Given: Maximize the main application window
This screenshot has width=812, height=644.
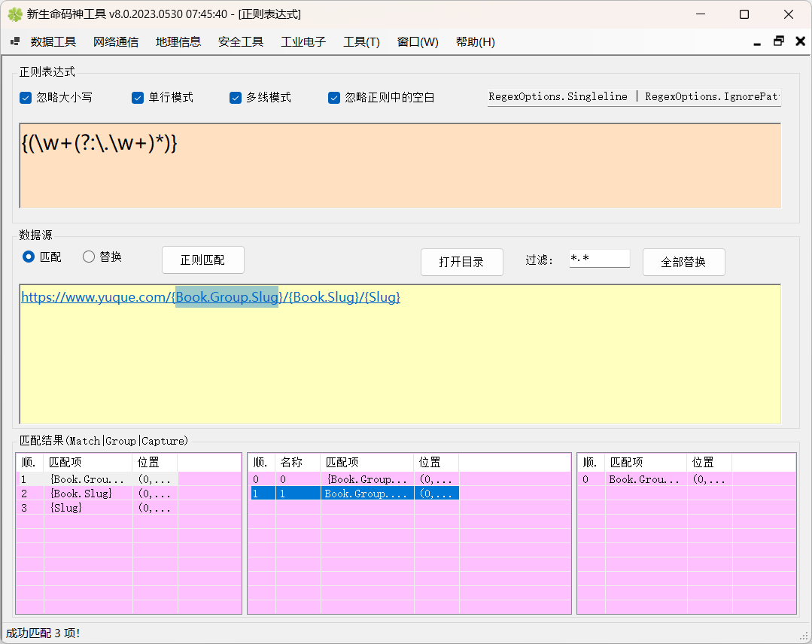Looking at the screenshot, I should point(744,14).
